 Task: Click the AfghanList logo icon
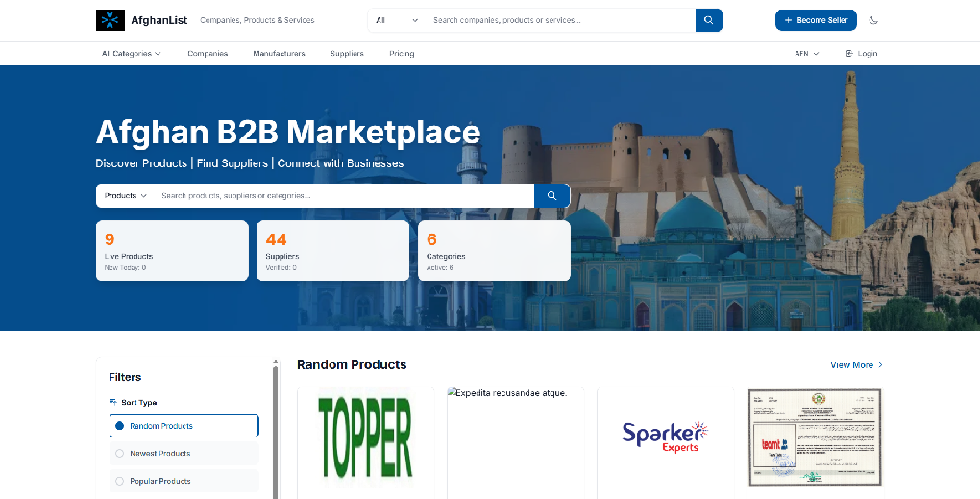coord(110,20)
